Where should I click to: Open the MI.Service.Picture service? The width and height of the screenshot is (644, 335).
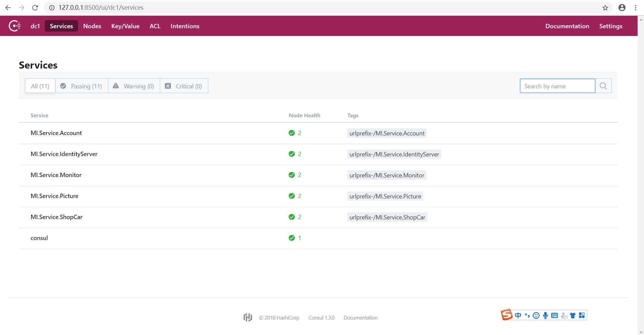(55, 196)
